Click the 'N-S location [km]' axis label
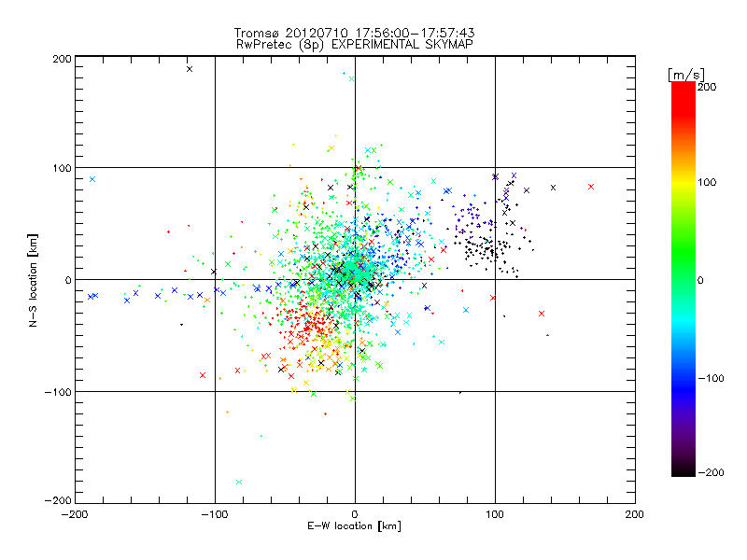 [x=33, y=281]
